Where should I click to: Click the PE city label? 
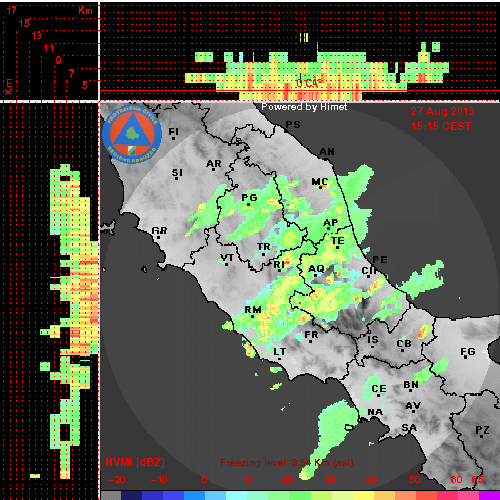pos(380,260)
